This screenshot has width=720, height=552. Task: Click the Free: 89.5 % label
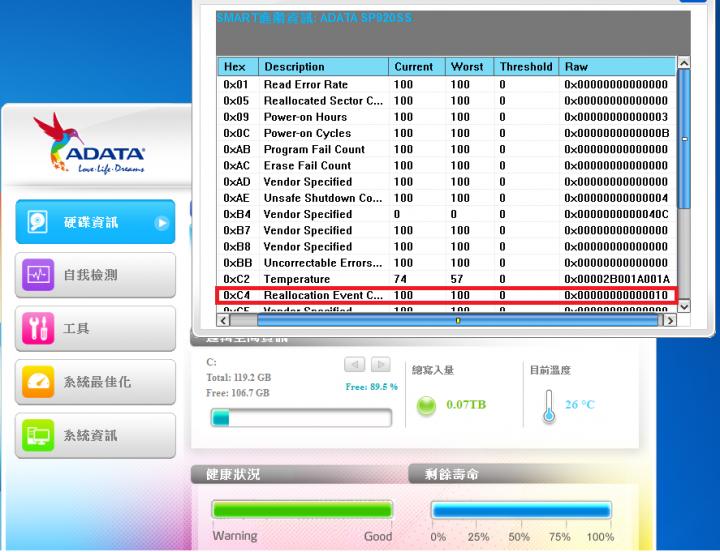pos(371,387)
